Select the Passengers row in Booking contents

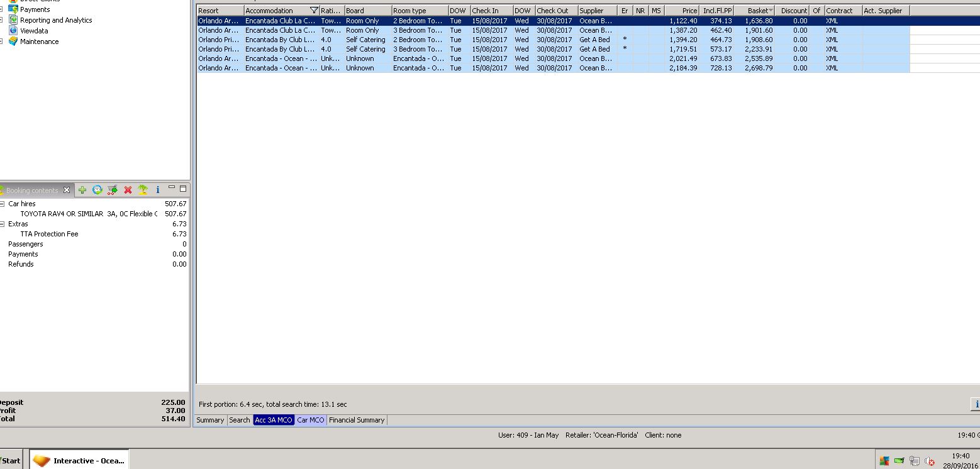pyautogui.click(x=94, y=244)
